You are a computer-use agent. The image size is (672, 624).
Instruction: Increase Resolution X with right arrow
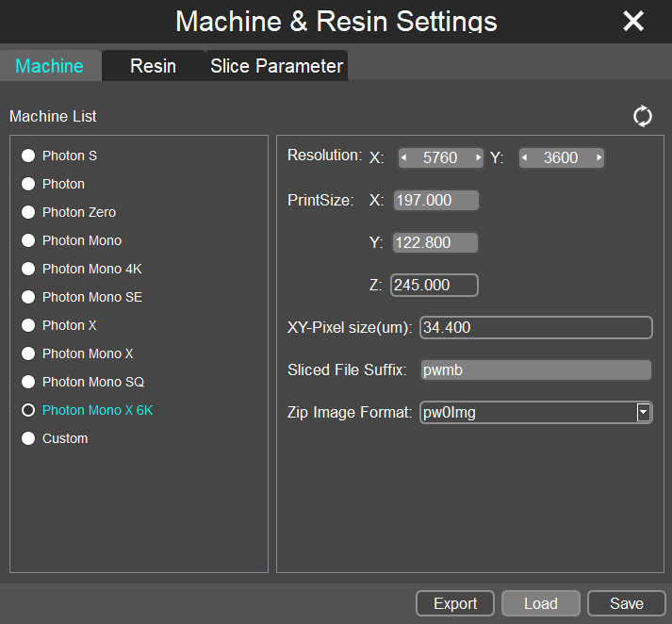pyautogui.click(x=478, y=157)
